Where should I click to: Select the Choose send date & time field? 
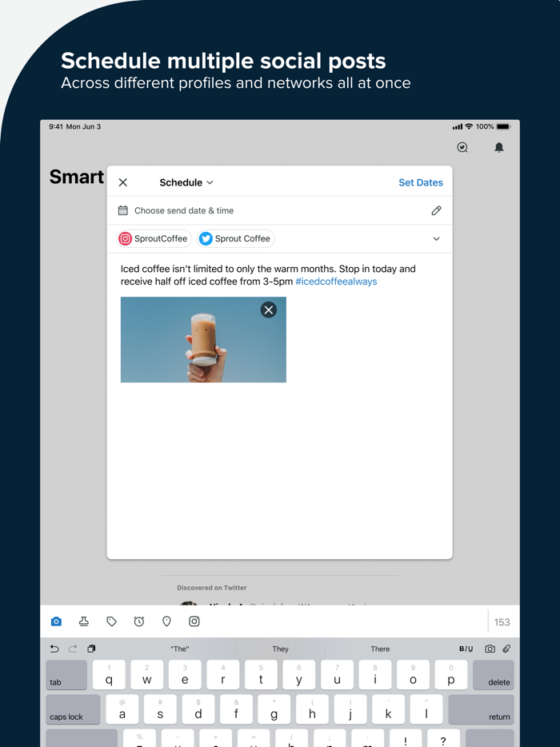pos(279,210)
